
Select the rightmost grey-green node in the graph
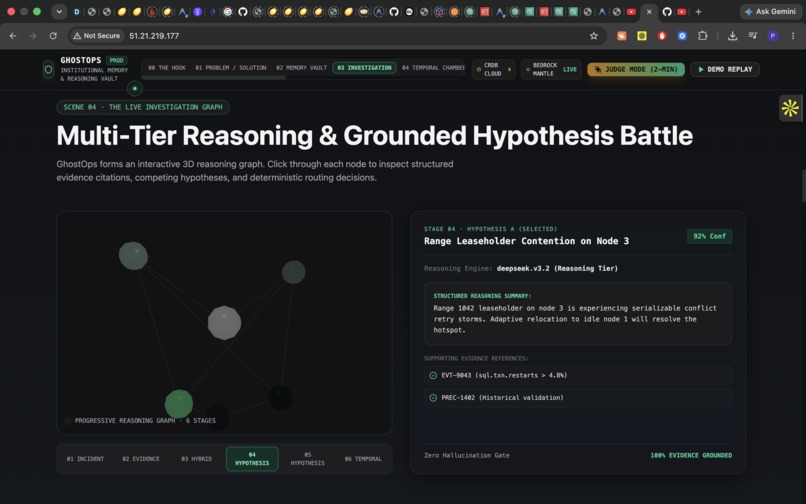(294, 272)
